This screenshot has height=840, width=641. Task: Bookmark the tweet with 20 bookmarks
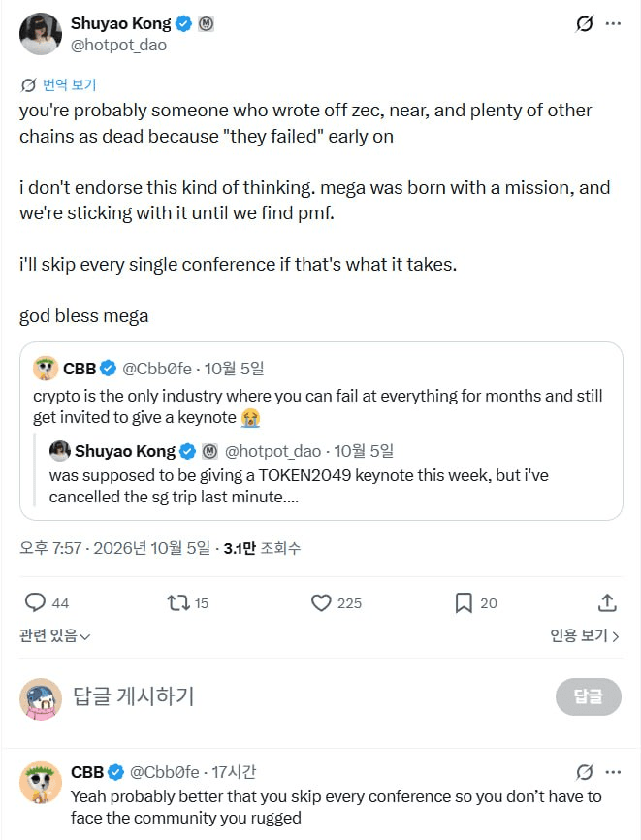[464, 603]
